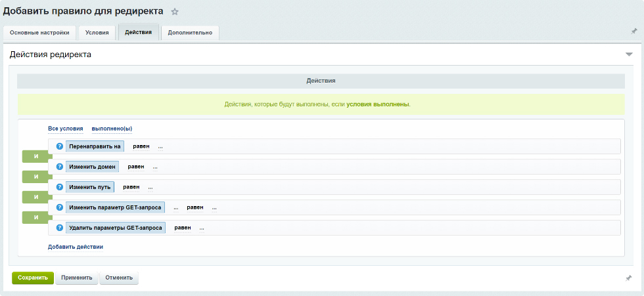Screen dimensions: 644x296
Task: Open the Дополнительно tab
Action: click(x=190, y=33)
